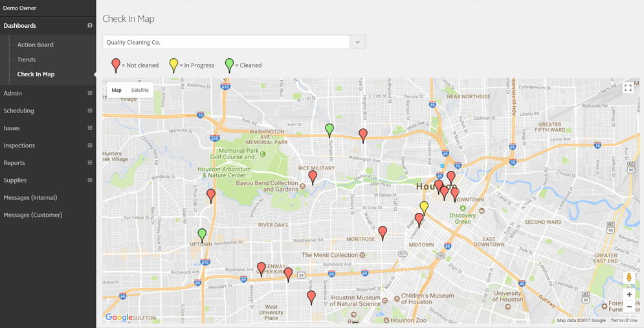Expand the Admin section
The image size is (644, 328).
click(x=89, y=93)
